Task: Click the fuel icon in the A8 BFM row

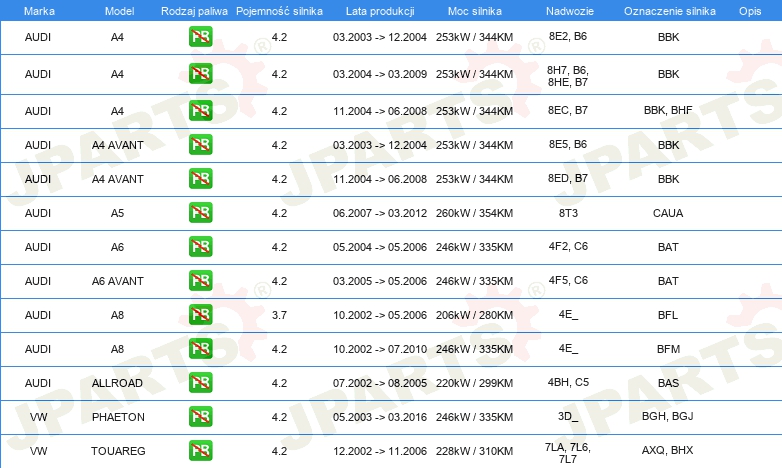Action: (200, 348)
